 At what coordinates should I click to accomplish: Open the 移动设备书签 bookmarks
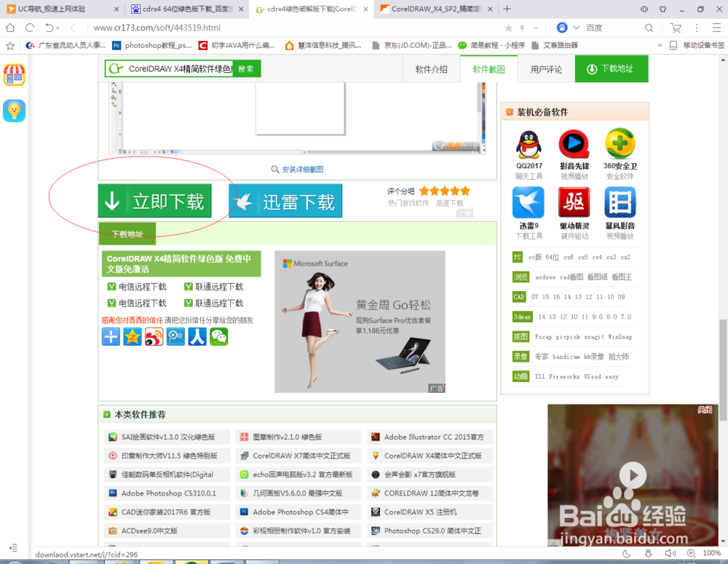click(x=697, y=46)
